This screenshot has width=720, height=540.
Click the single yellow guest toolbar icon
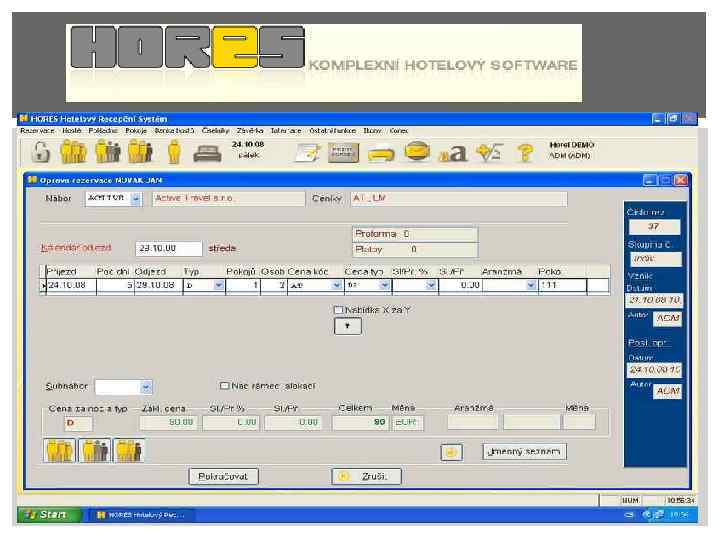coord(174,152)
